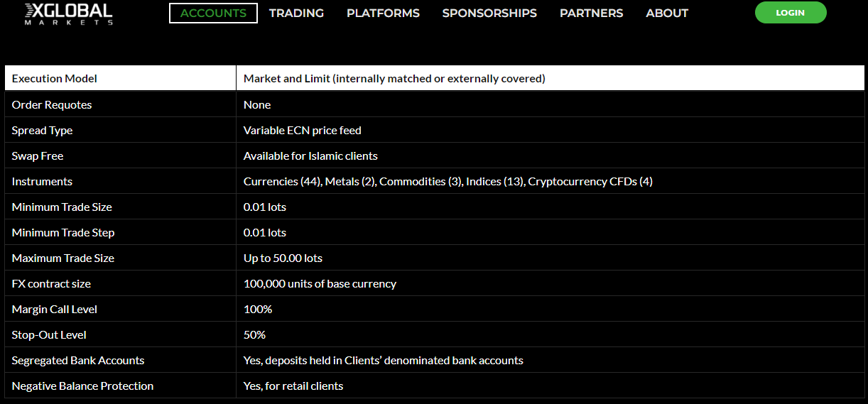Select the Execution Model row label
This screenshot has height=404, width=868.
(x=55, y=78)
